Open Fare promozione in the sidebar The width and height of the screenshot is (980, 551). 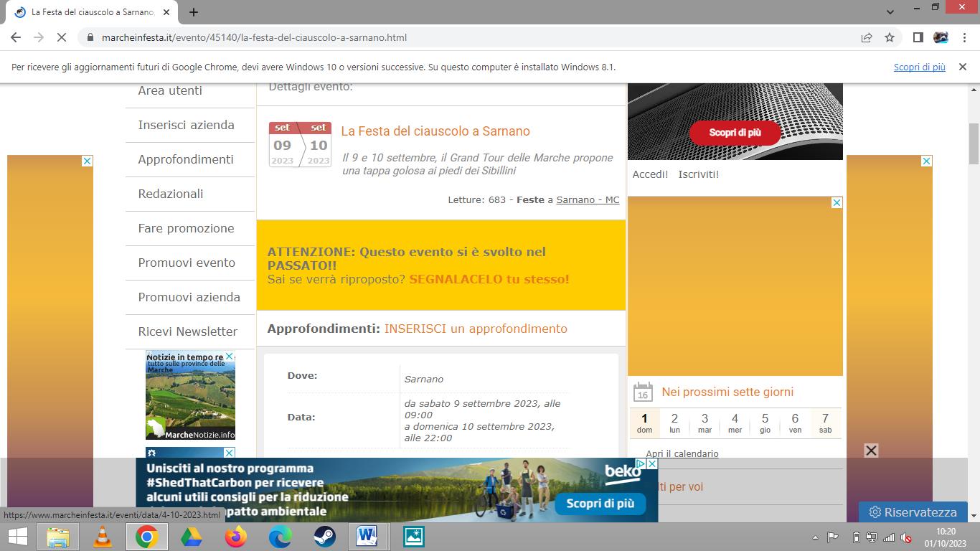coord(187,228)
